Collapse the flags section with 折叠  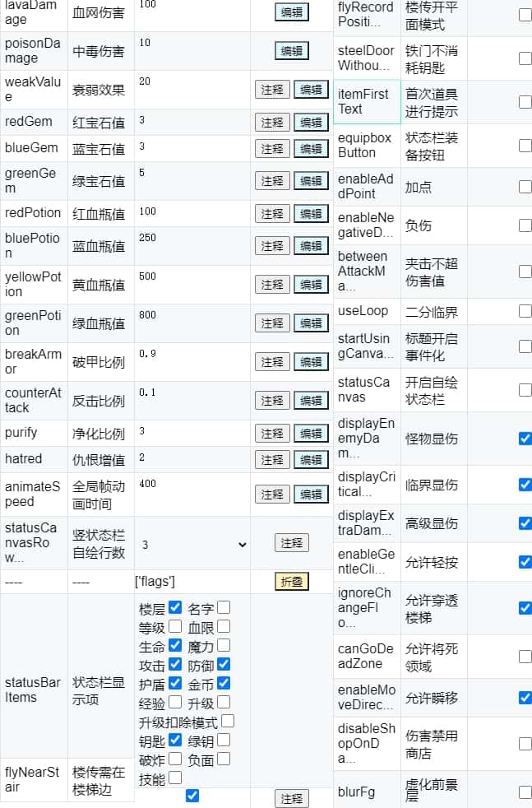coord(291,582)
